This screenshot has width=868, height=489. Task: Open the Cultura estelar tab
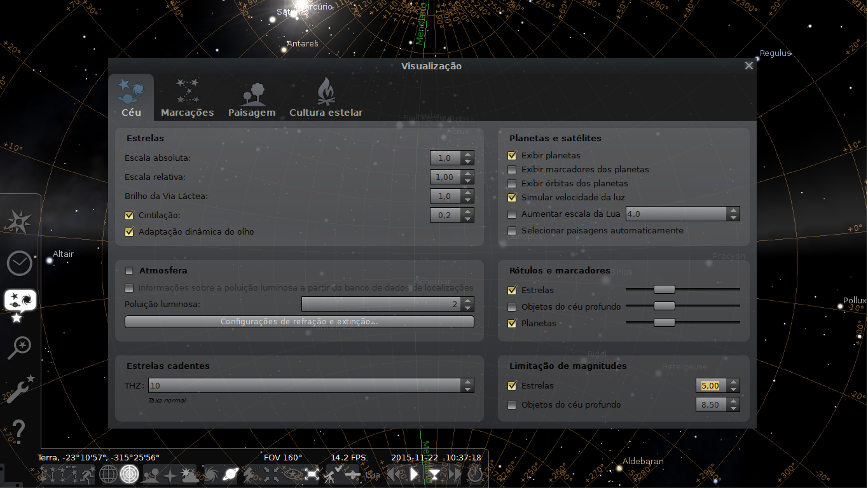326,97
